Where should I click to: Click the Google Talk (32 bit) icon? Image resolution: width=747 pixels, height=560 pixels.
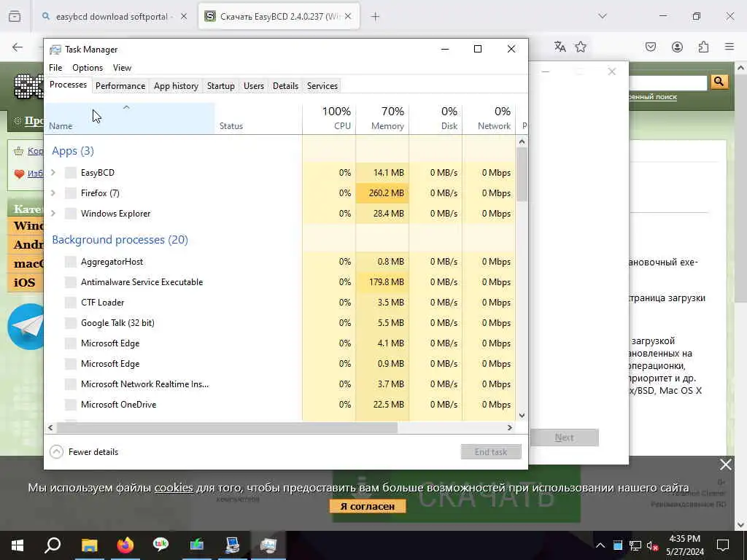click(71, 323)
